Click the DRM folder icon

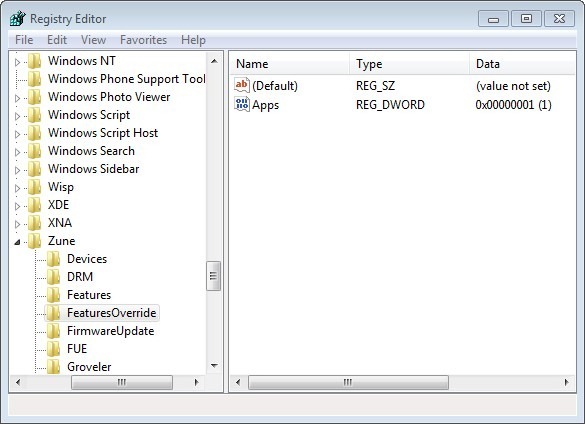click(x=54, y=277)
